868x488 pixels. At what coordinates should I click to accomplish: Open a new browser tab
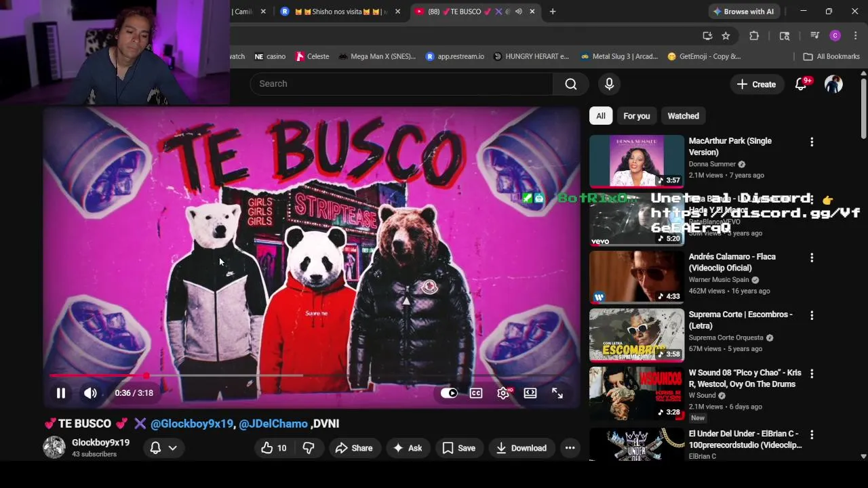click(x=553, y=12)
